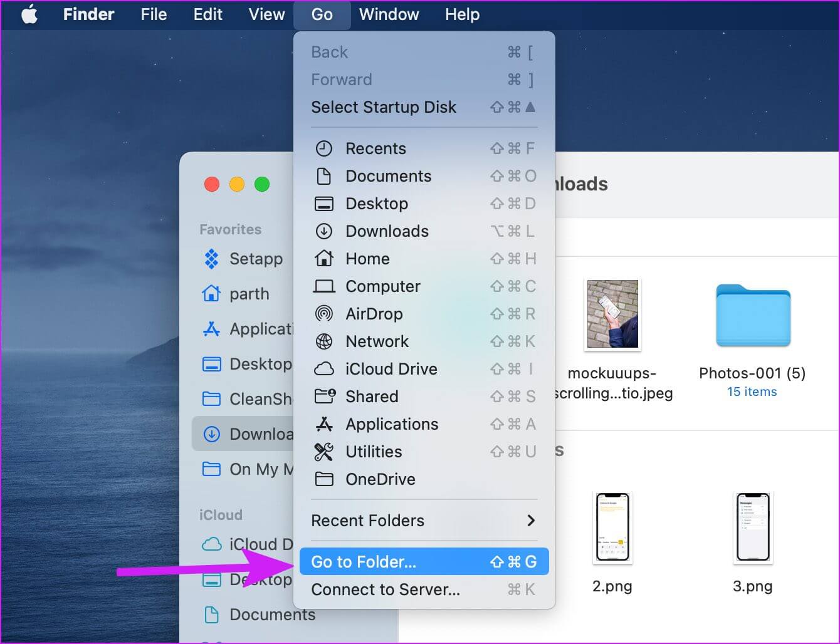Select the 3.png file thumbnail

coord(753,527)
